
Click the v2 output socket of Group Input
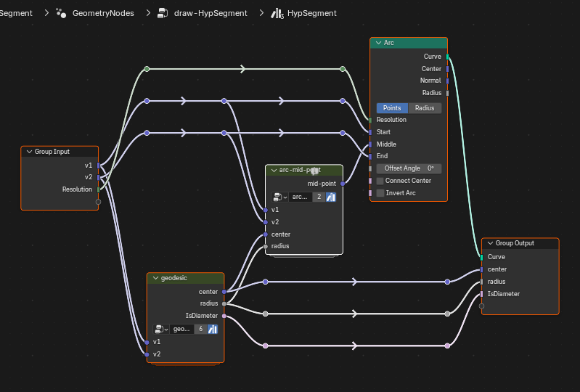point(99,177)
